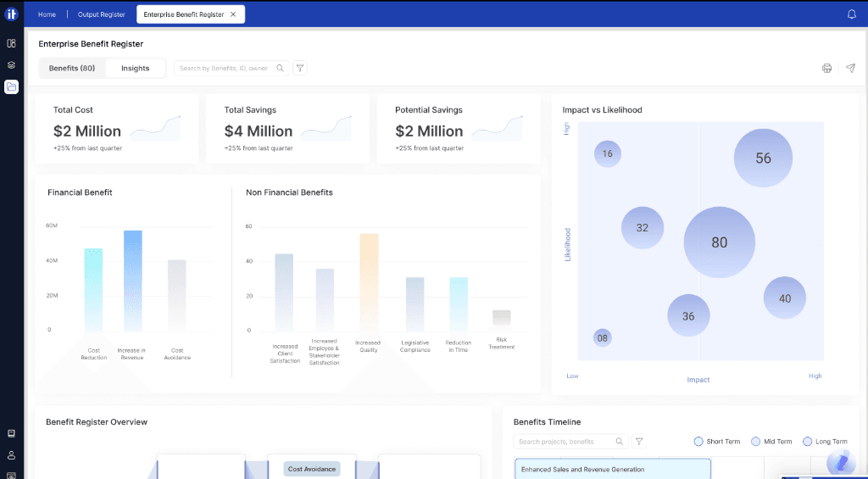This screenshot has height=479, width=868.
Task: Click the Reduction in Time bar
Action: click(x=459, y=304)
